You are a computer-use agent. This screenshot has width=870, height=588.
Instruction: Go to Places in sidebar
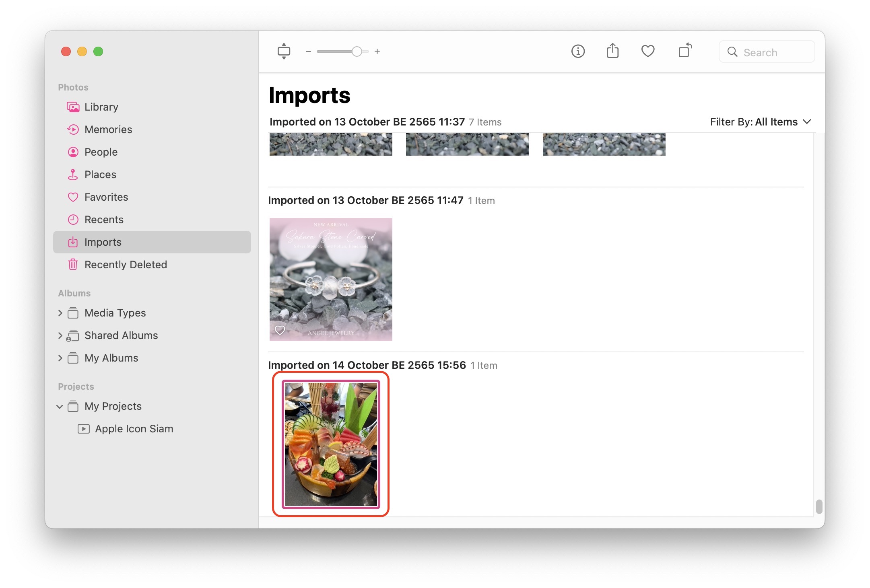100,175
